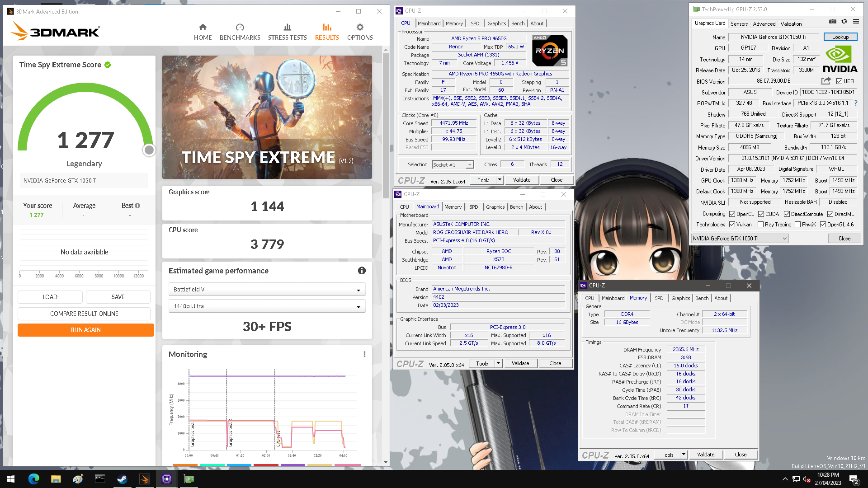868x488 pixels.
Task: Expand Tools dropdown arrow in CPU window
Action: tap(500, 180)
